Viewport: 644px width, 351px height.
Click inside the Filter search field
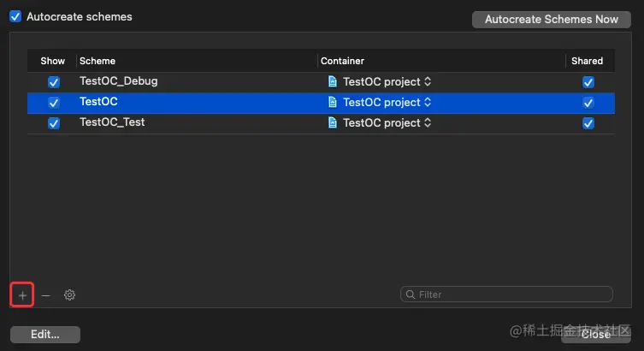[x=506, y=294]
